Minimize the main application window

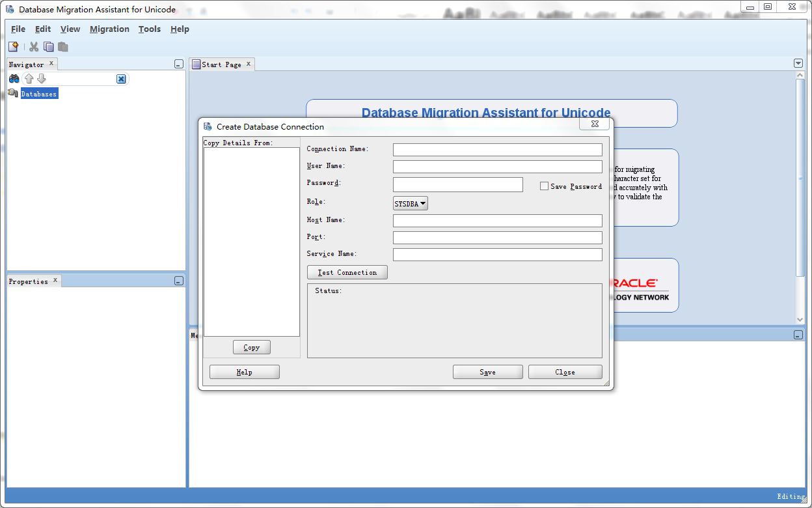coord(750,7)
